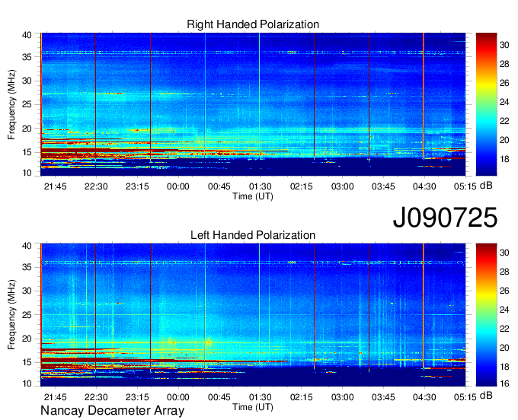Viewport: 518px width, 420px height.
Task: Click the "01:30" time tick under Left Handed plot
Action: 261,397
